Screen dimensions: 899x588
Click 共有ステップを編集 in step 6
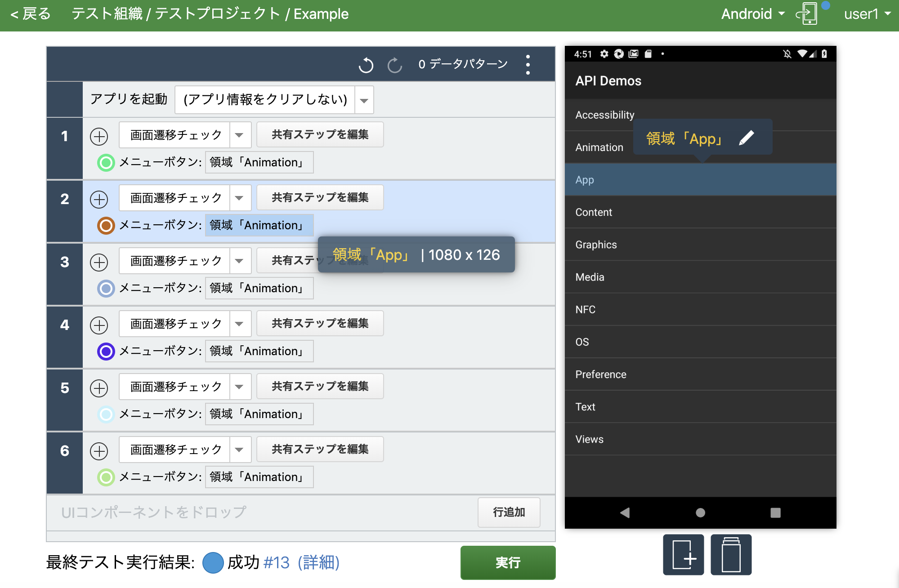click(x=320, y=449)
